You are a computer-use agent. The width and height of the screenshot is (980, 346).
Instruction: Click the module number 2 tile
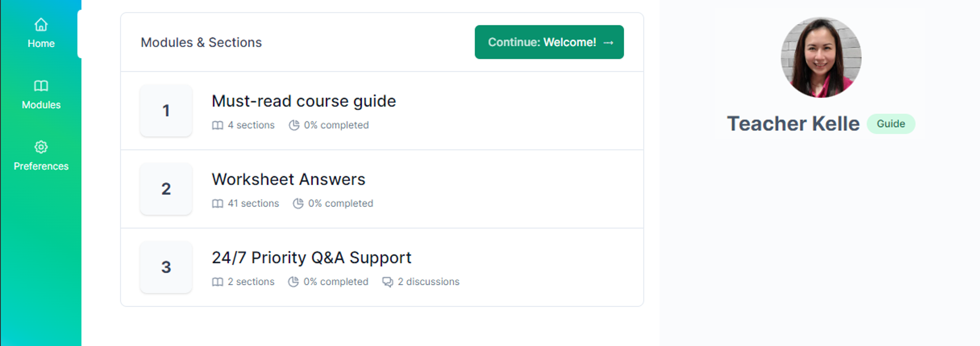pyautogui.click(x=166, y=189)
